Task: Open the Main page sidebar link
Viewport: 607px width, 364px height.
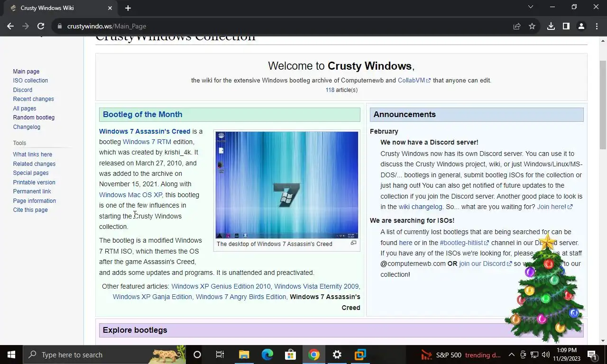Action: coord(26,71)
